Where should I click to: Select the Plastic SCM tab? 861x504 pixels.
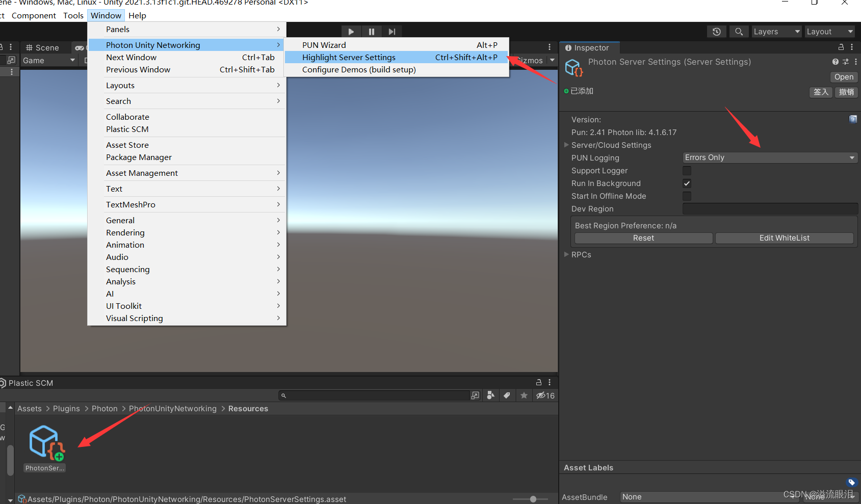tap(27, 383)
